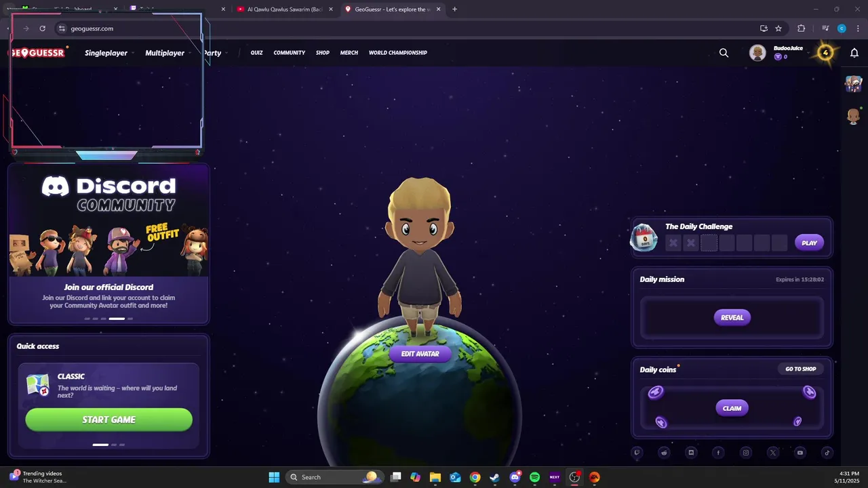Open the new tab plus button
868x488 pixels.
454,9
